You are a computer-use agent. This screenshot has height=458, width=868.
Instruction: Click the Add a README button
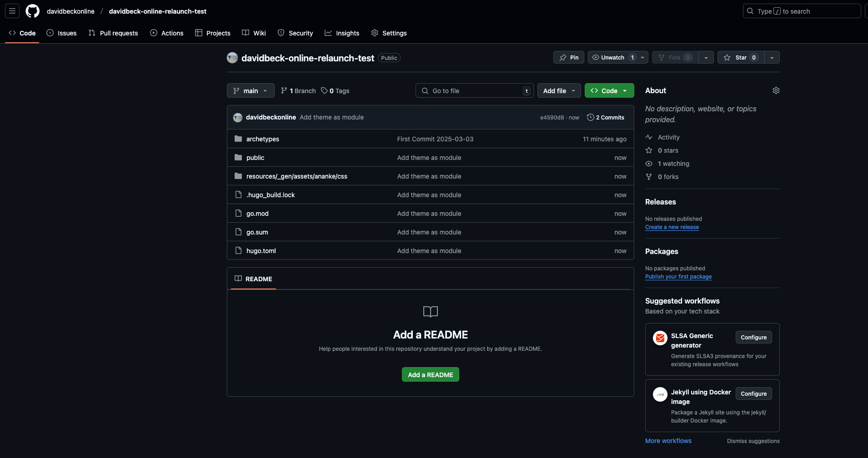pyautogui.click(x=430, y=374)
